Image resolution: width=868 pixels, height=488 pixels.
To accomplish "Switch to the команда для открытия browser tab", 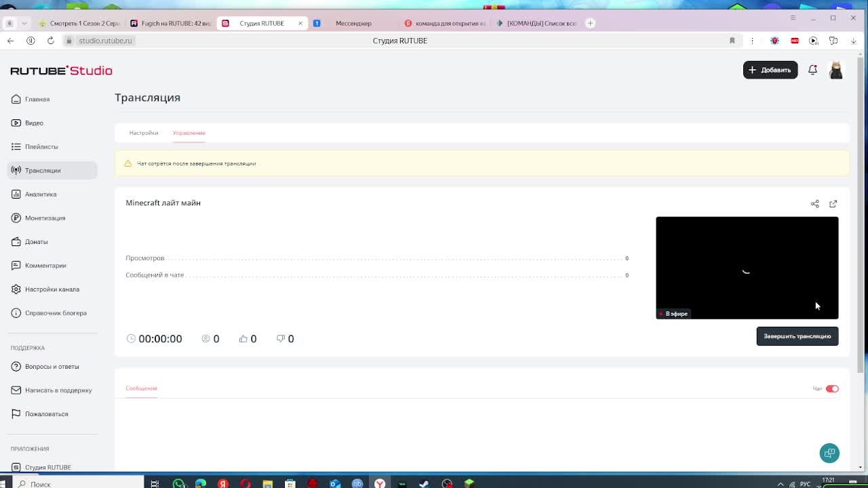I will pyautogui.click(x=445, y=23).
